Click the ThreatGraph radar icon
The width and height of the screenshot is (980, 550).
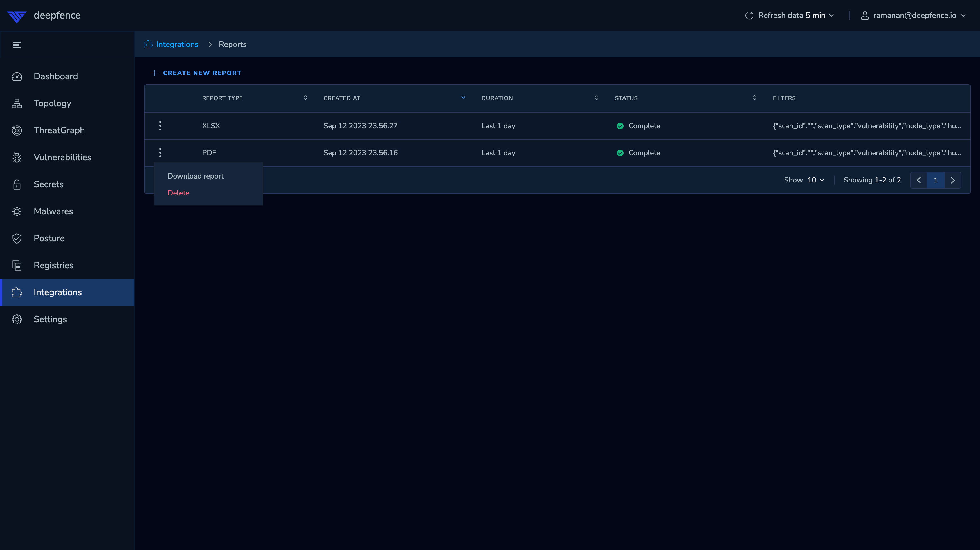click(x=17, y=130)
